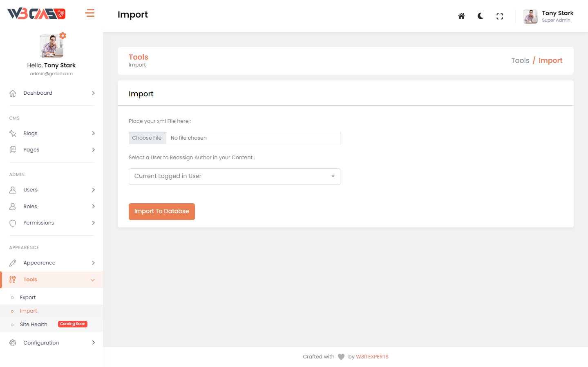Follow the W3ITEXPERTS footer link
588x367 pixels.
372,357
